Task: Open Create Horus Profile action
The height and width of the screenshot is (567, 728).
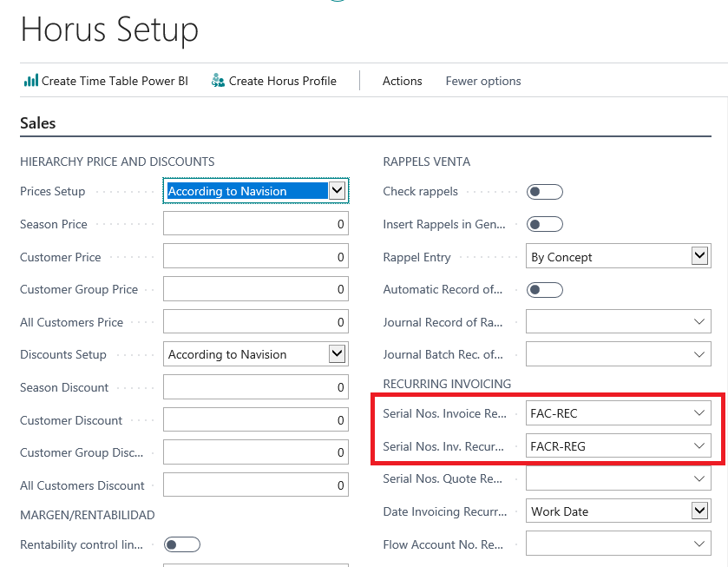Action: [274, 81]
